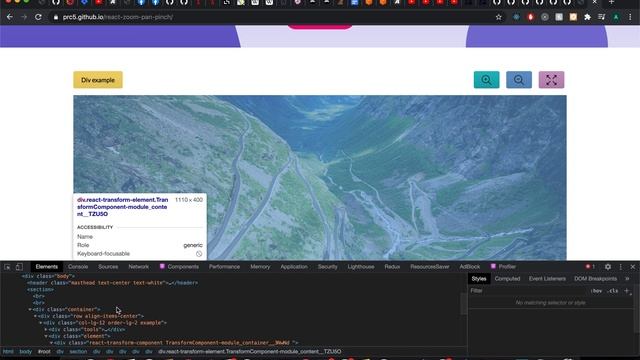
Task: Open the Memory tab
Action: [x=260, y=267]
